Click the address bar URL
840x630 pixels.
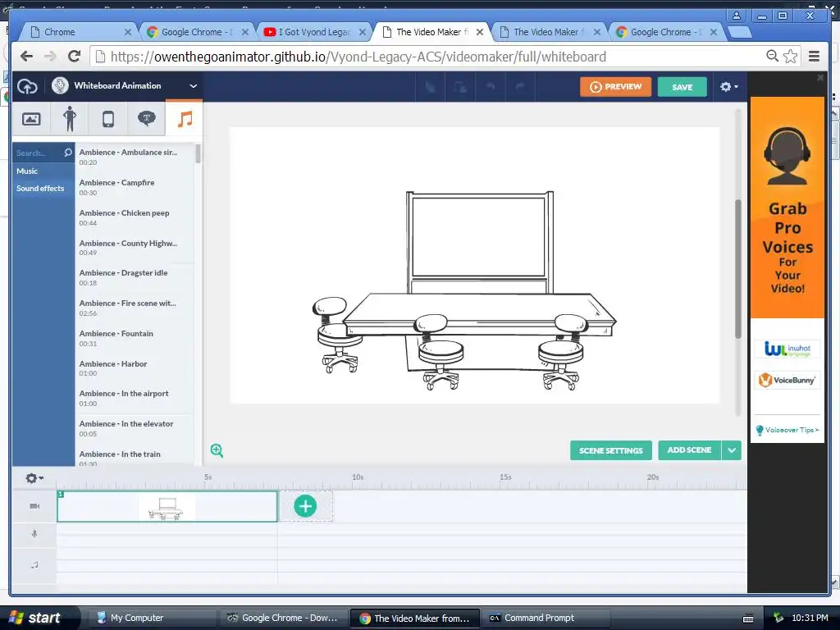[x=358, y=57]
